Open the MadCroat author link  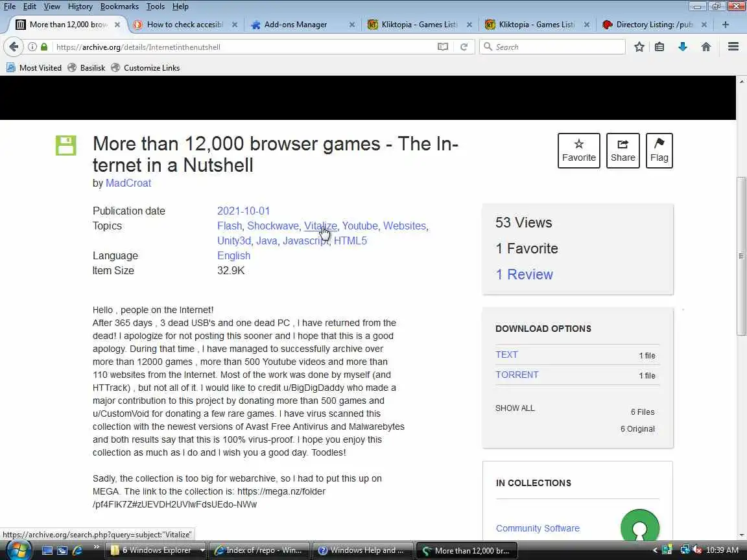[128, 183]
